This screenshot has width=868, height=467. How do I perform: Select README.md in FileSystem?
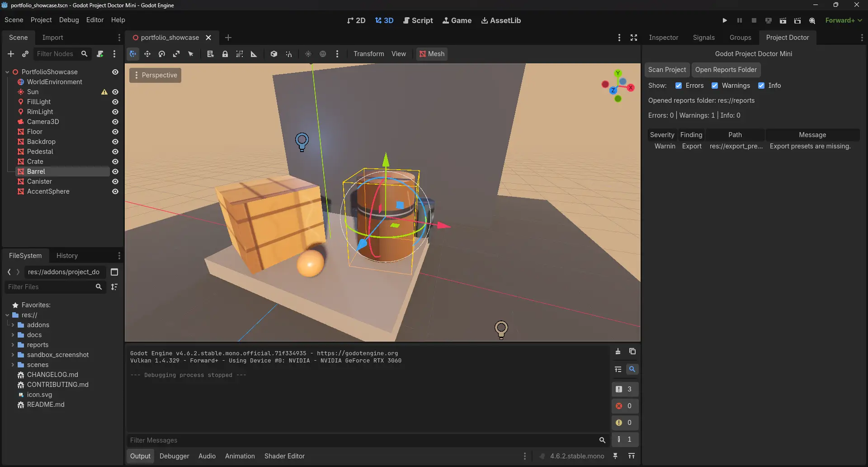pos(46,405)
